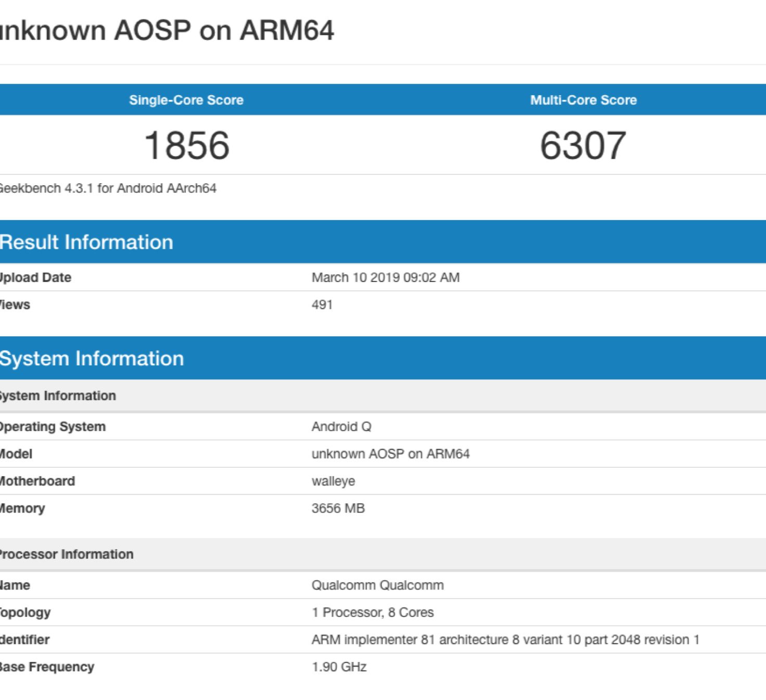Image resolution: width=766 pixels, height=700 pixels.
Task: Click the page title "unknown AOSP on ARM64"
Action: (x=167, y=30)
